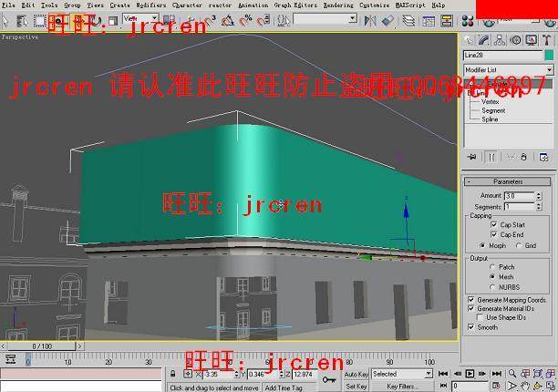
Task: Select NURBS output option
Action: point(492,287)
